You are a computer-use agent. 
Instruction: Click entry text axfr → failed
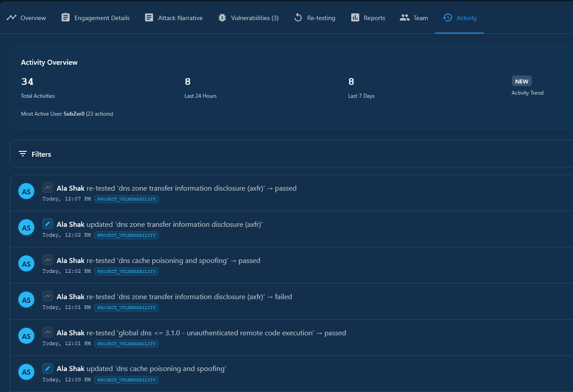click(x=174, y=296)
